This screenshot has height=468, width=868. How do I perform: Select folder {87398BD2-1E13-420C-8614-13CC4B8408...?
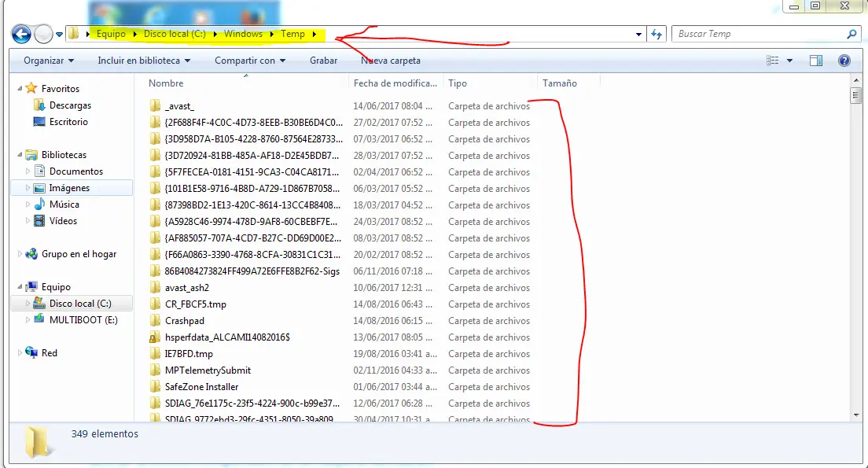[252, 205]
